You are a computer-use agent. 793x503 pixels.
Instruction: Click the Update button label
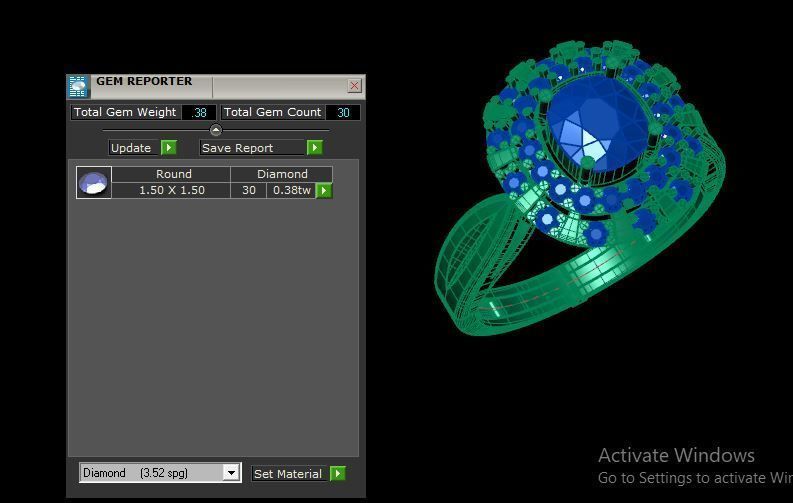click(134, 148)
